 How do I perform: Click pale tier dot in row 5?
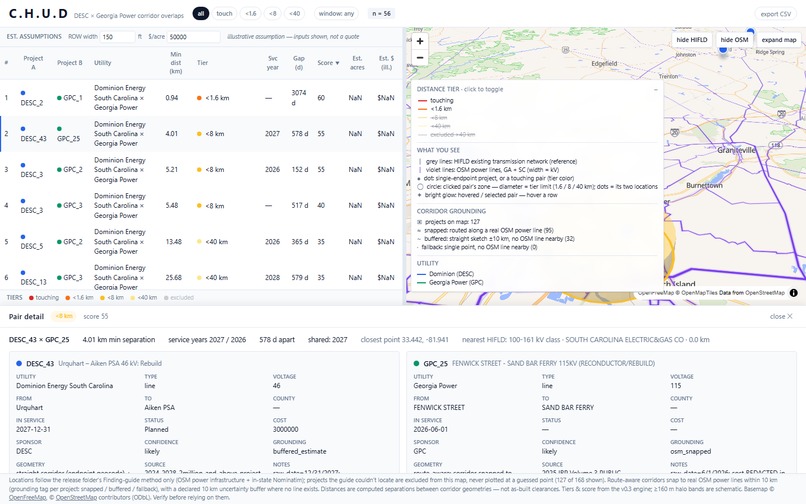click(199, 242)
